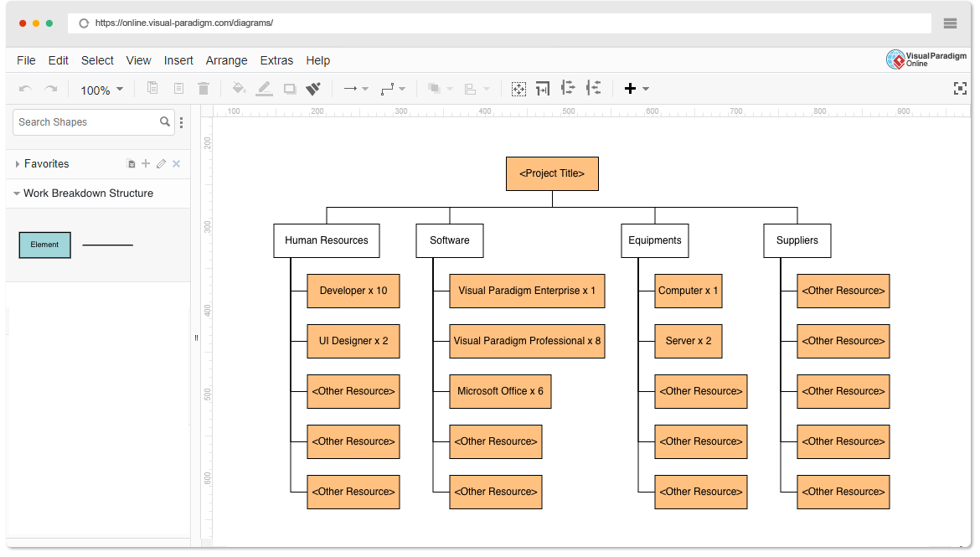
Task: Select the Equipments box
Action: [x=655, y=240]
